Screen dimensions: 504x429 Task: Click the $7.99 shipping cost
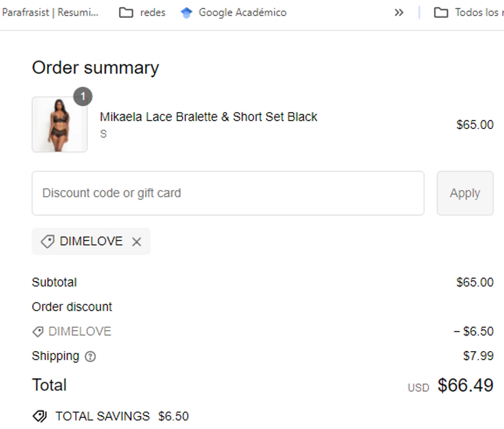point(478,356)
